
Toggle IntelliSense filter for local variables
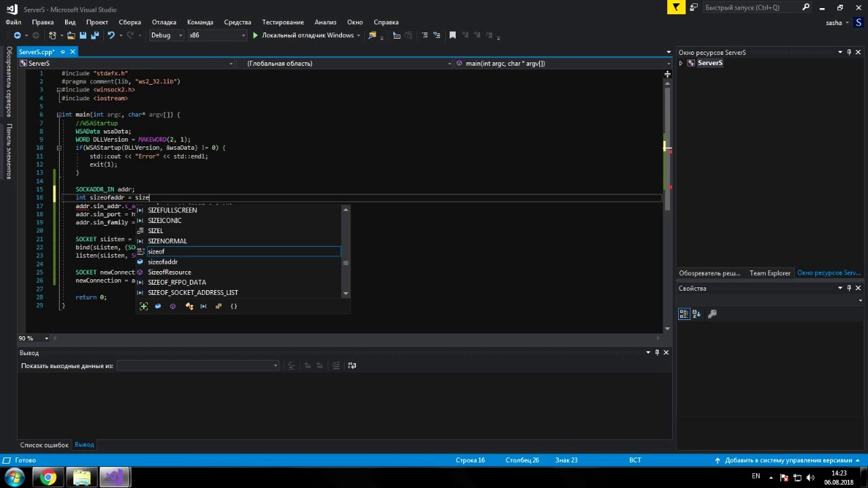[x=158, y=306]
